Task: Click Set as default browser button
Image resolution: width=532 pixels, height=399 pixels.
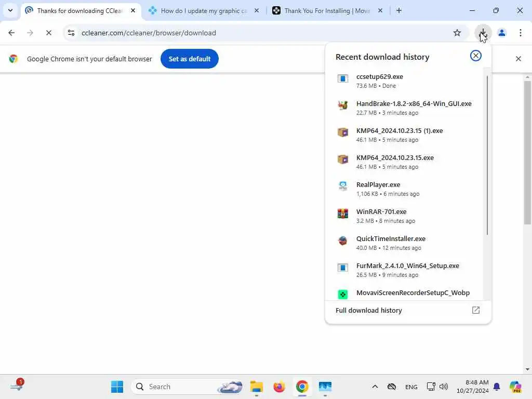Action: tap(190, 59)
